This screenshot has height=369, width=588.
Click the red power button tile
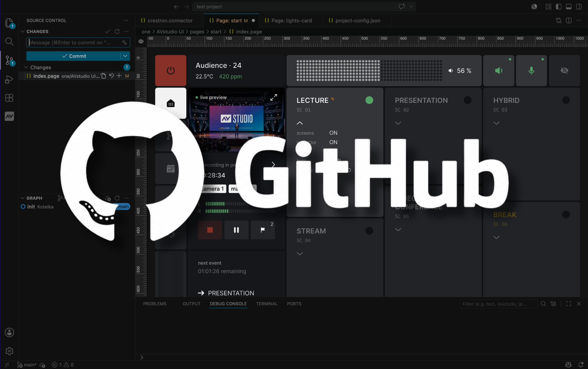[171, 70]
